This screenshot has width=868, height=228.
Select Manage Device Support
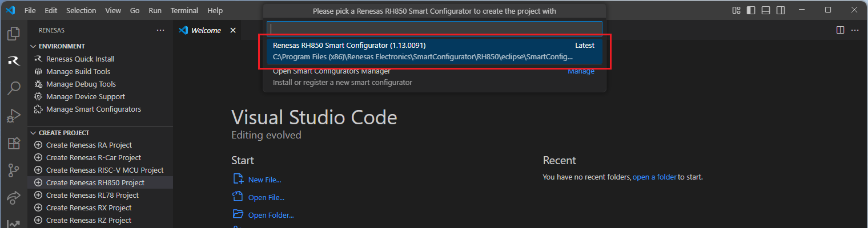(101, 96)
